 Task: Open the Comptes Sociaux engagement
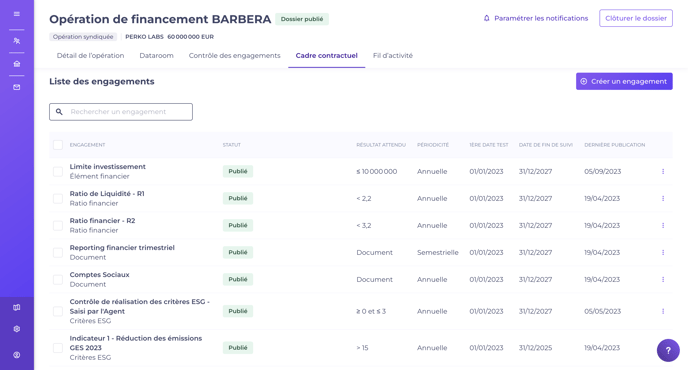(100, 275)
